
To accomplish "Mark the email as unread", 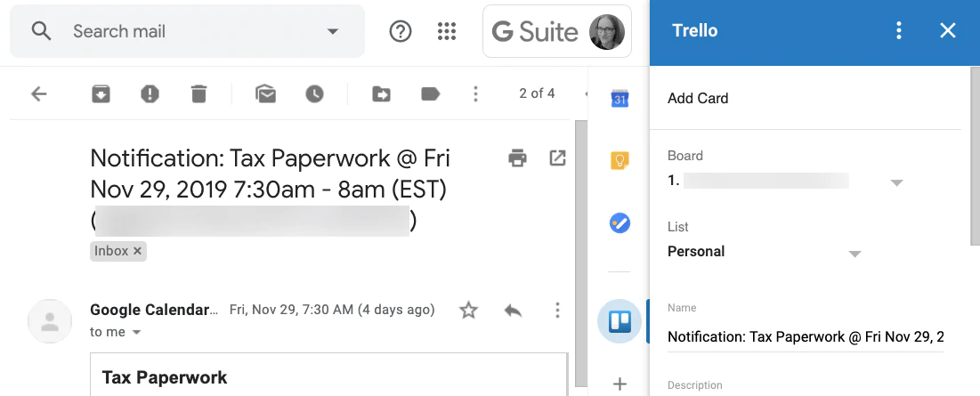I will (x=265, y=93).
